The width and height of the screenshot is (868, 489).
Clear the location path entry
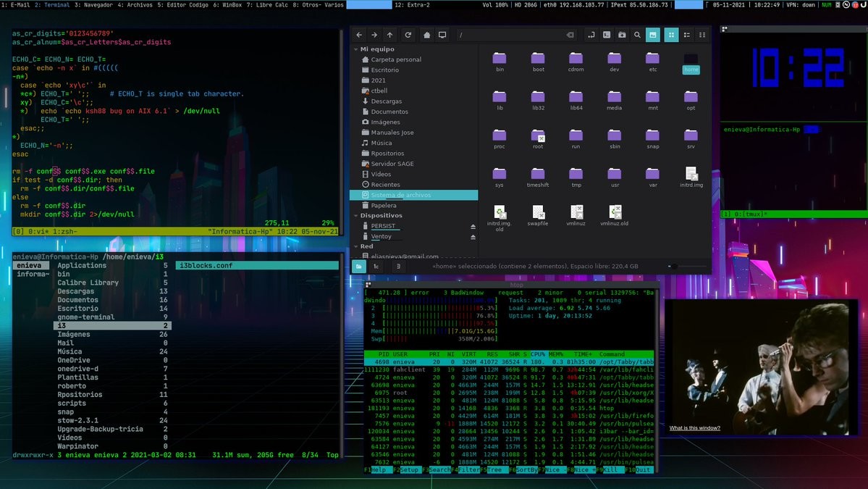coord(570,35)
